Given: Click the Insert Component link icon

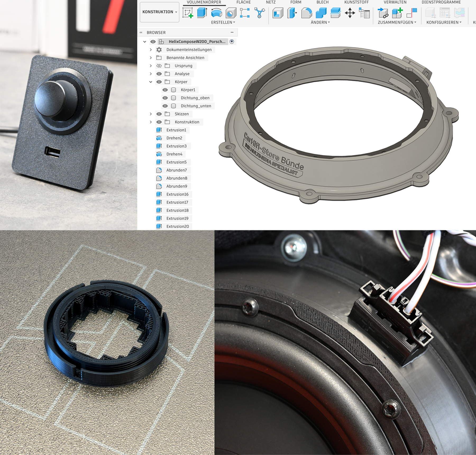Looking at the screenshot, I should click(383, 13).
